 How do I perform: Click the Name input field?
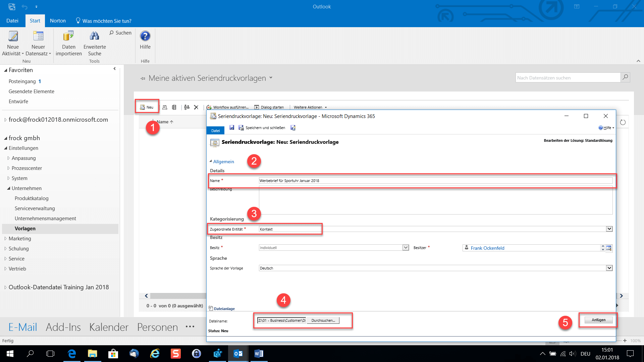pyautogui.click(x=436, y=181)
